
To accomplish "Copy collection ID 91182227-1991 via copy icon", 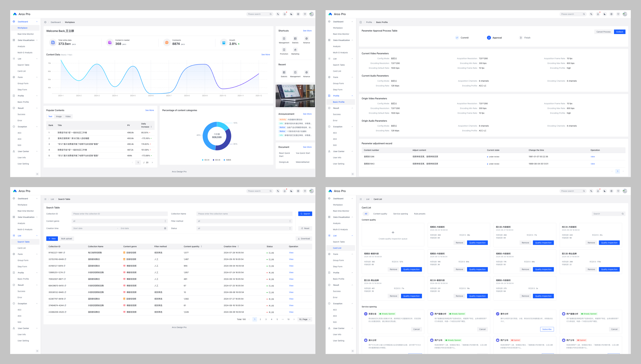I will (x=64, y=253).
